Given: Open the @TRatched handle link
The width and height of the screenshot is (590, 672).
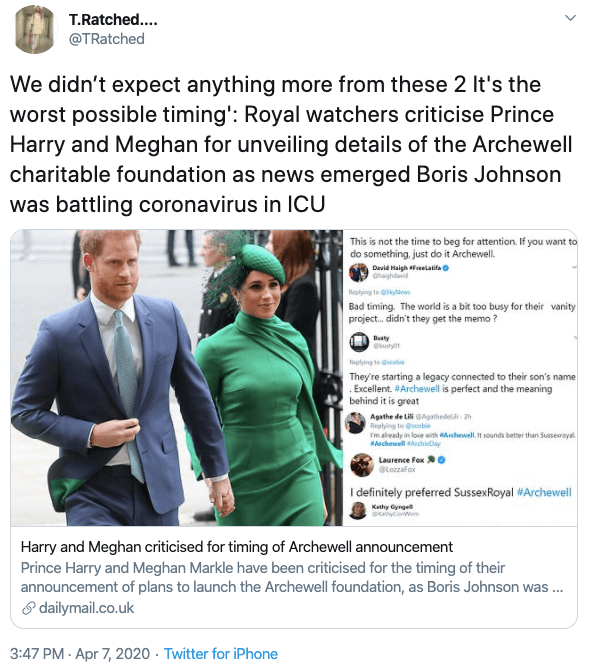Looking at the screenshot, I should (107, 39).
